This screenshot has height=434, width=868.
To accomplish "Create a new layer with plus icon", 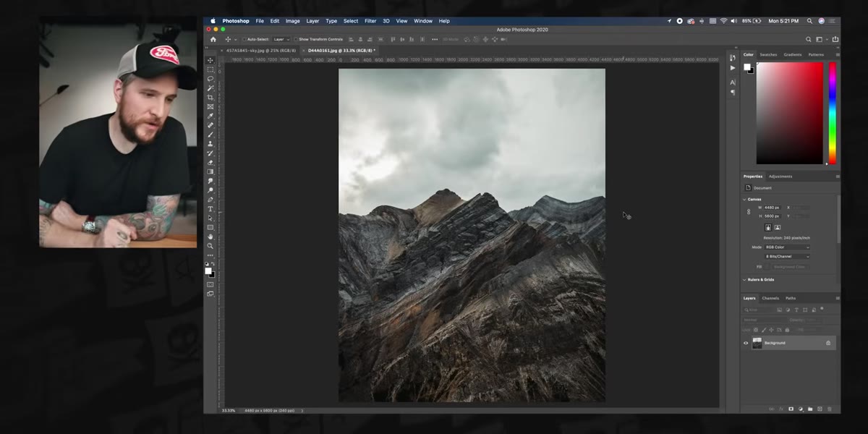I will pyautogui.click(x=820, y=409).
